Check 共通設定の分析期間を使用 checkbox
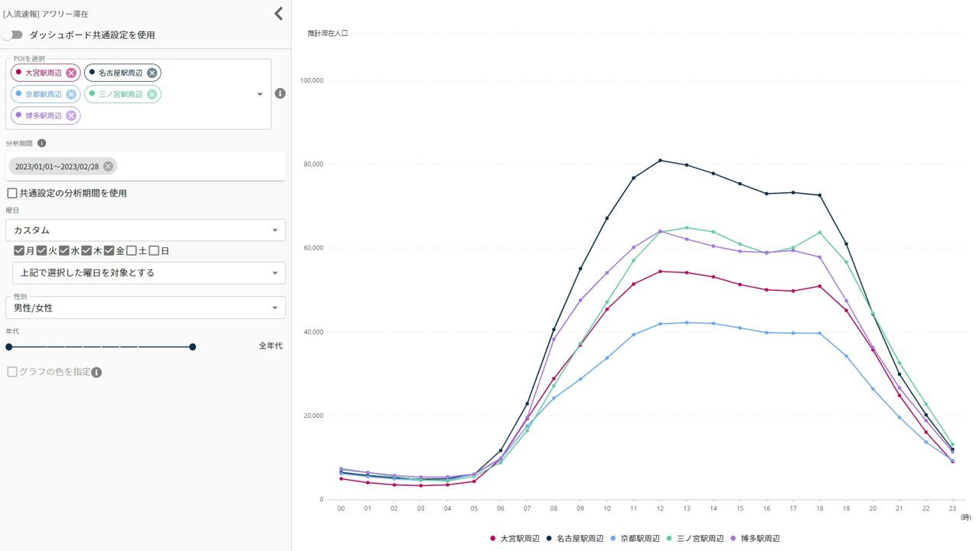 [x=12, y=194]
